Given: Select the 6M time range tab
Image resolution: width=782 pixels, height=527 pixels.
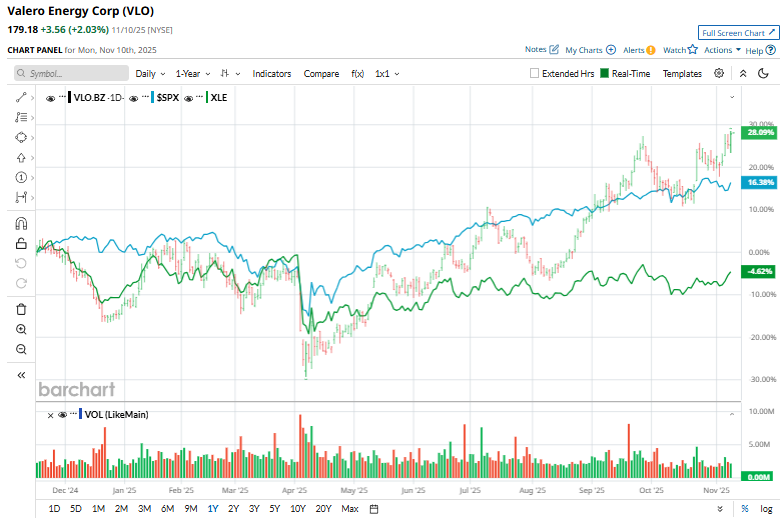Looking at the screenshot, I should point(167,509).
